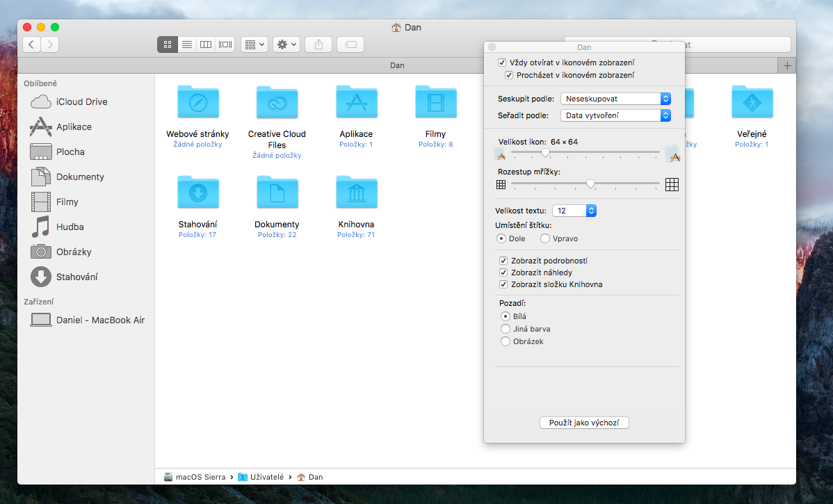Select the Knihovna folder icon
The width and height of the screenshot is (833, 504).
[x=356, y=193]
